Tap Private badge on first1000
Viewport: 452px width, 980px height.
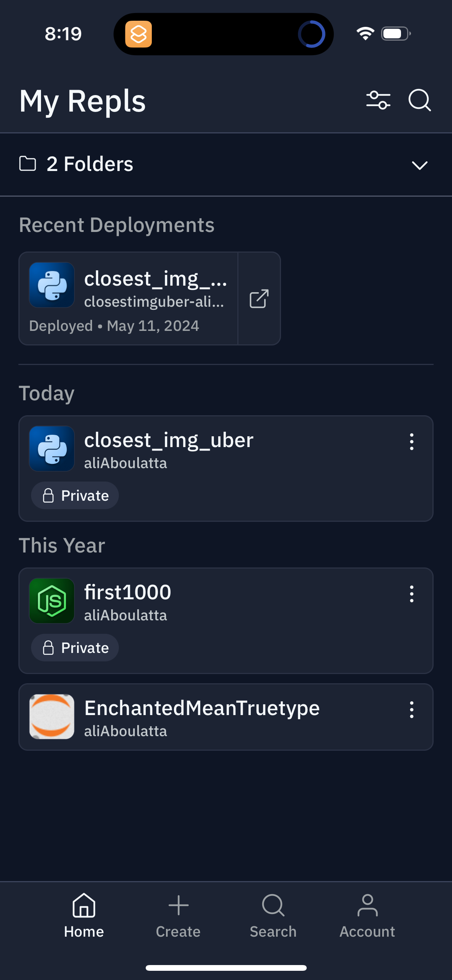pos(75,648)
